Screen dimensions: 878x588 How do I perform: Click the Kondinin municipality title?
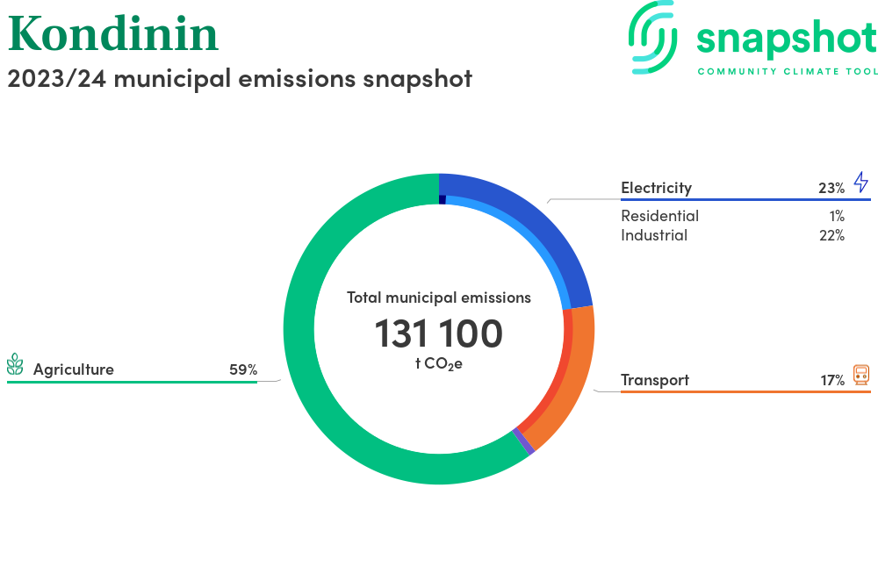pyautogui.click(x=112, y=32)
